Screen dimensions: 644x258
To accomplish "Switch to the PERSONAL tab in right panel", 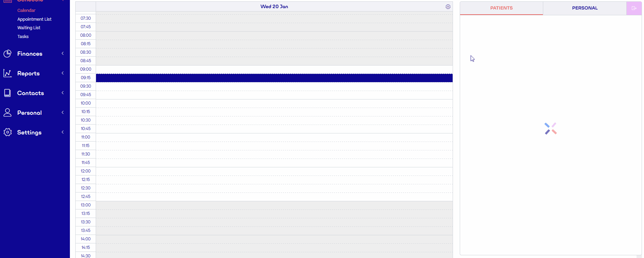I will [585, 8].
